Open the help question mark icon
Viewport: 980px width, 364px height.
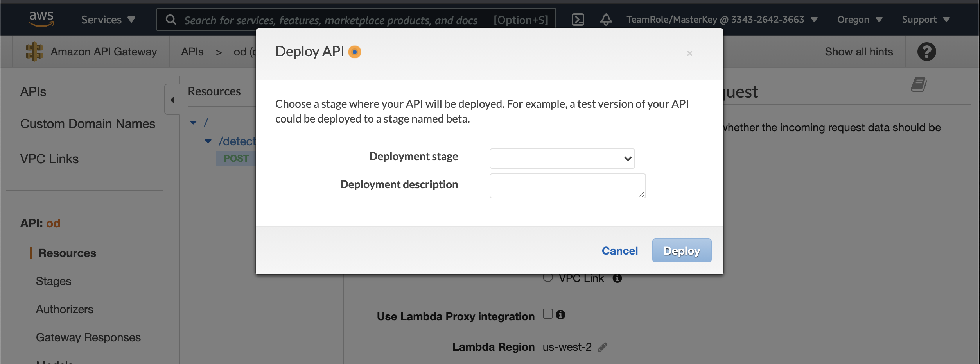point(926,52)
